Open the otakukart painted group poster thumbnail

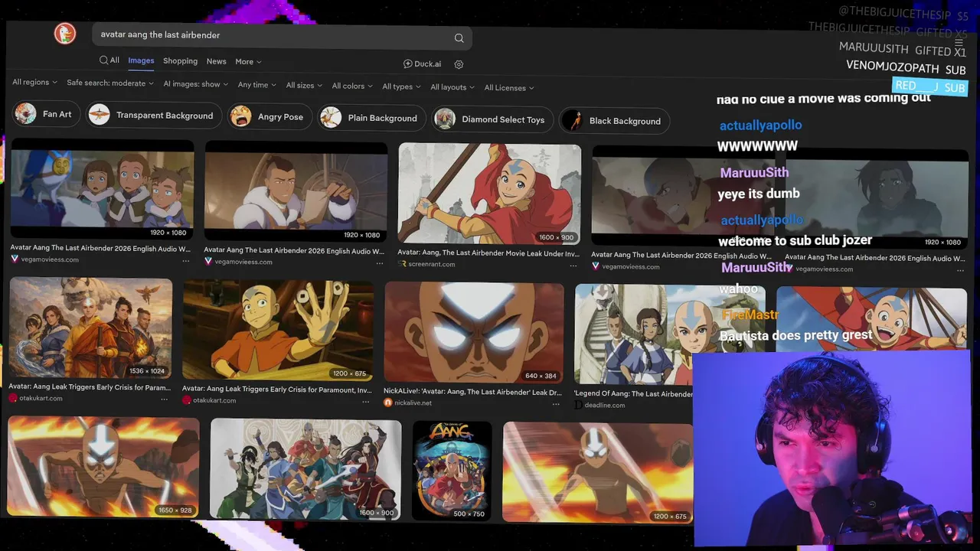click(90, 328)
